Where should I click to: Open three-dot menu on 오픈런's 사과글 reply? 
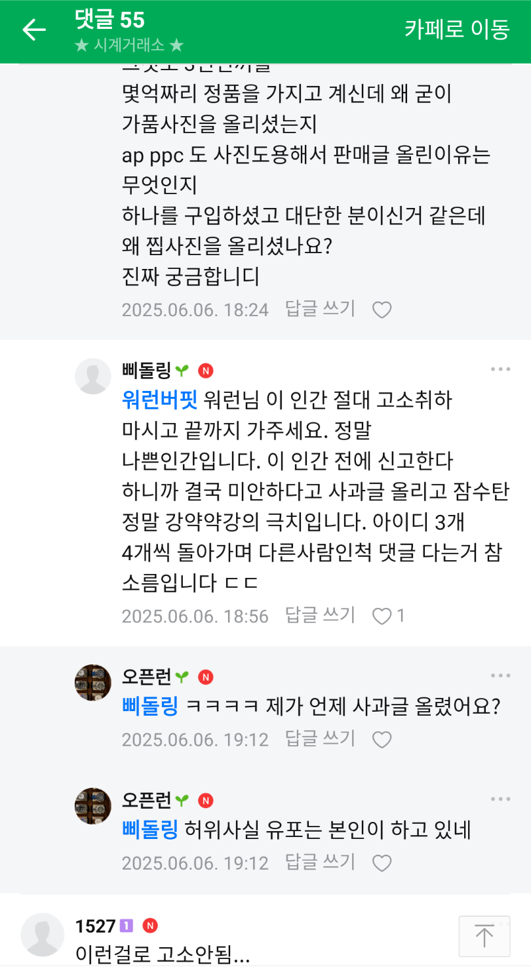(x=500, y=676)
